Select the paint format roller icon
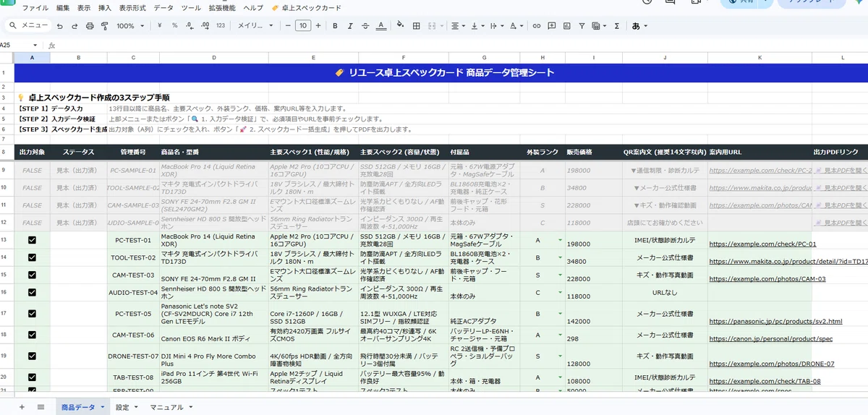Screen dimensions: 868x415 point(104,25)
